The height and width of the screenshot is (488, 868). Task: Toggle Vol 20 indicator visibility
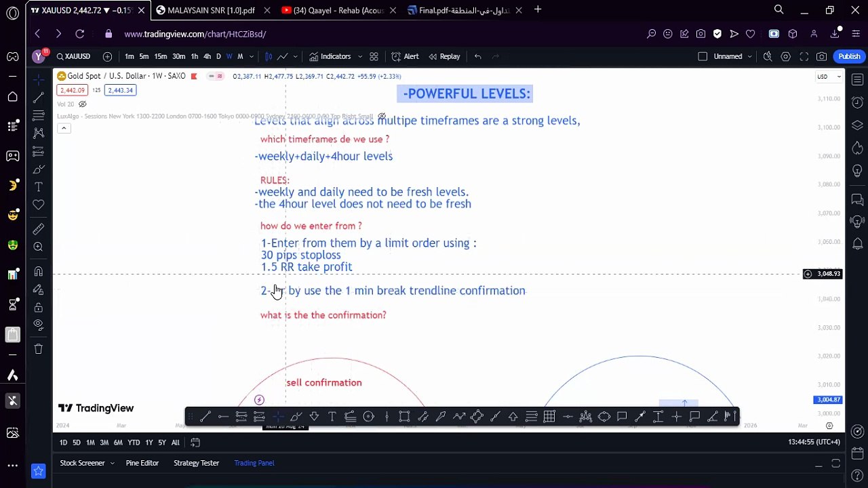pos(83,104)
